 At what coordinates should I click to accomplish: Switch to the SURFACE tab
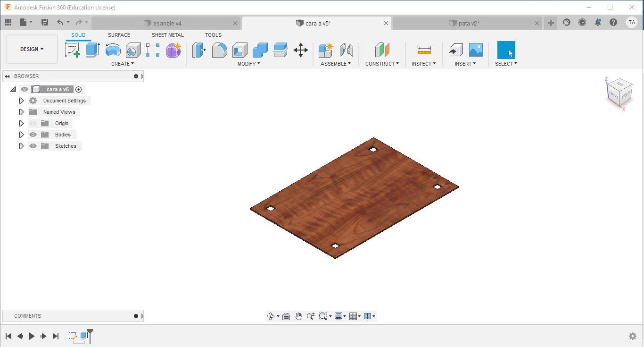coord(119,35)
